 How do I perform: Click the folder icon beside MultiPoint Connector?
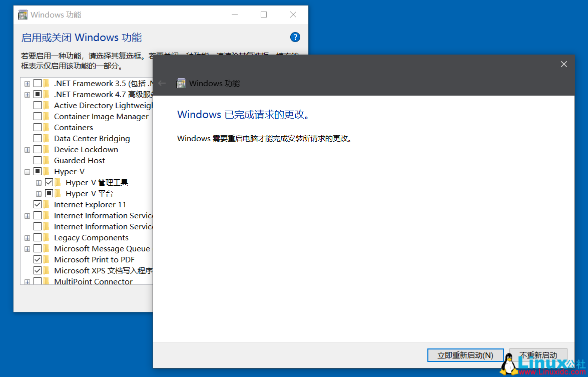(47, 281)
